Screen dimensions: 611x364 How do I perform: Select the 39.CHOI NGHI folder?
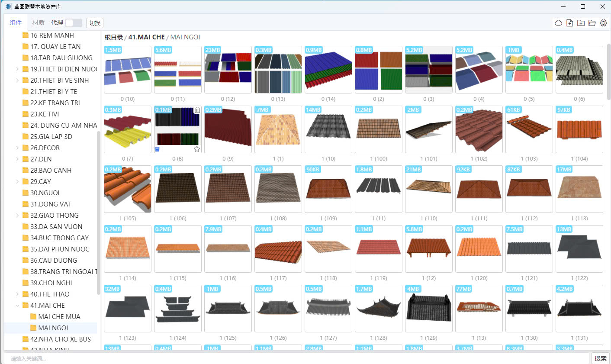(51, 283)
